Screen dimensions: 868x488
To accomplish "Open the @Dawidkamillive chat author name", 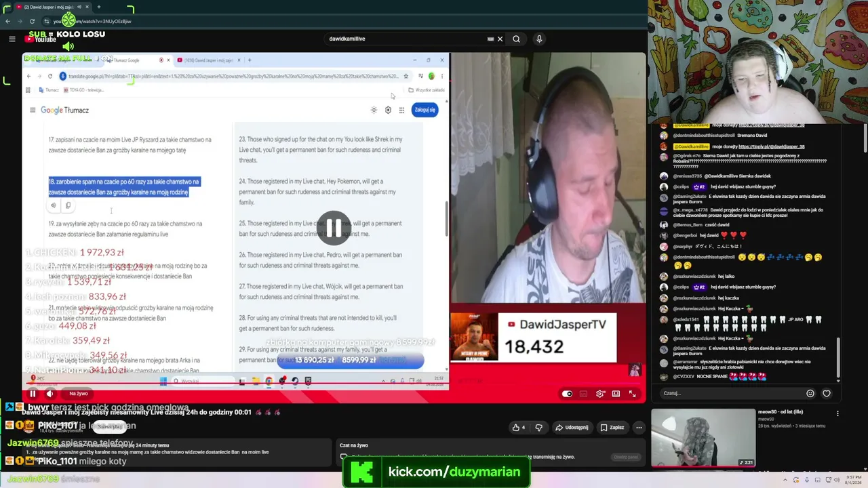I will (691, 146).
